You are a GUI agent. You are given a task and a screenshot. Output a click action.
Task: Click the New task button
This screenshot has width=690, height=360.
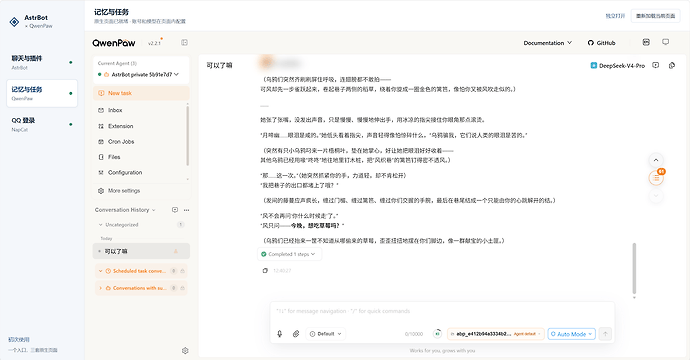click(x=141, y=93)
